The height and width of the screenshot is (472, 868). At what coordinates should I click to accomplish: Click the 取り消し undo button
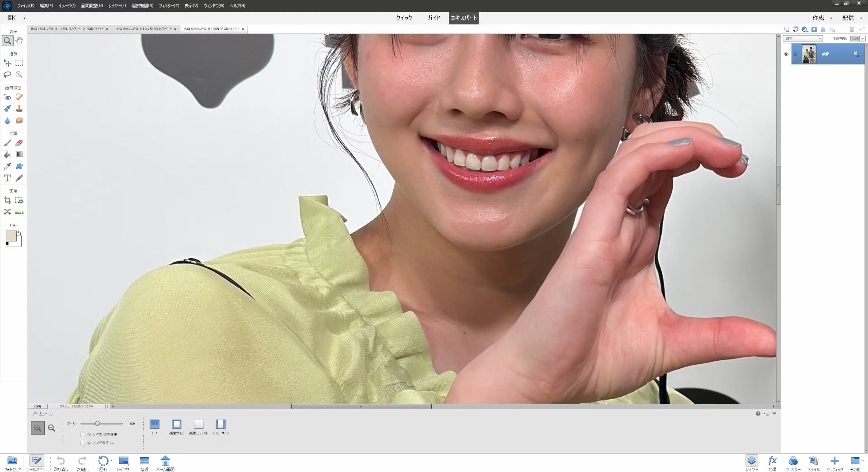pos(61,461)
